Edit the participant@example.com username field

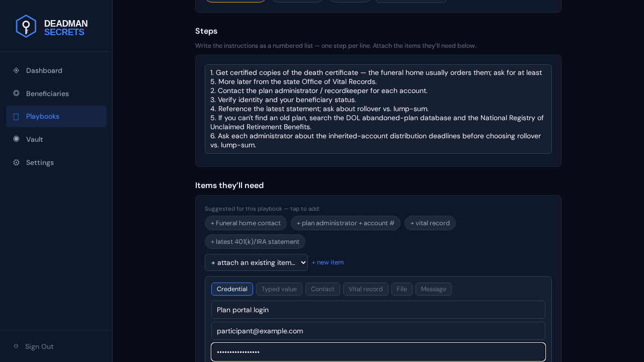coord(378,331)
